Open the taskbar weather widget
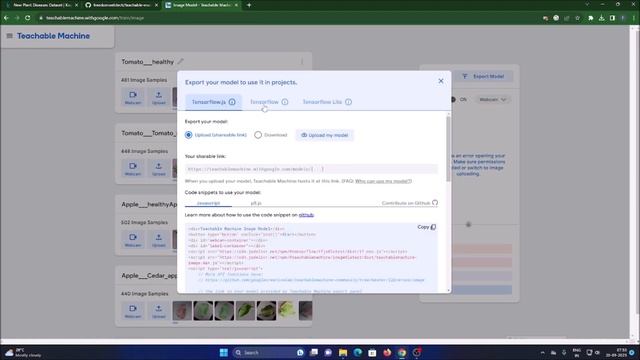Screen dimensions: 640x360 click(x=23, y=353)
